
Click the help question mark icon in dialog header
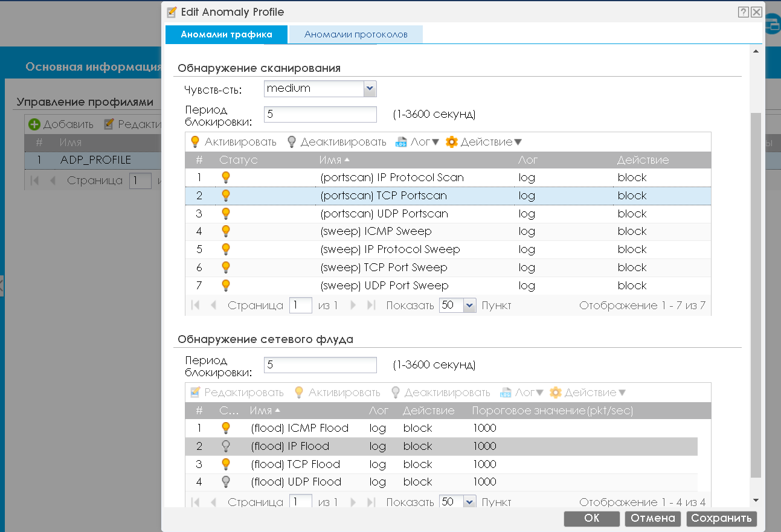(x=744, y=12)
